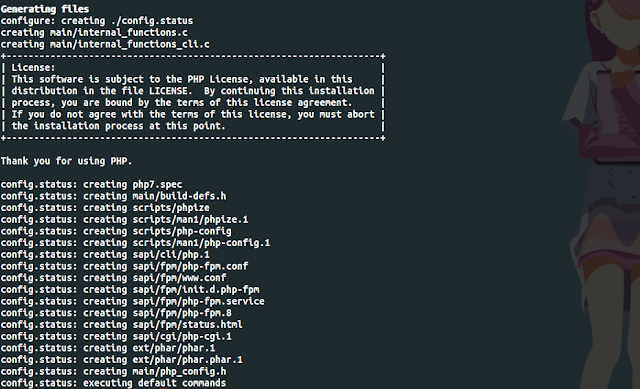Click 'scripts/man1/phpize.1' path
This screenshot has width=640, height=389.
[190, 220]
